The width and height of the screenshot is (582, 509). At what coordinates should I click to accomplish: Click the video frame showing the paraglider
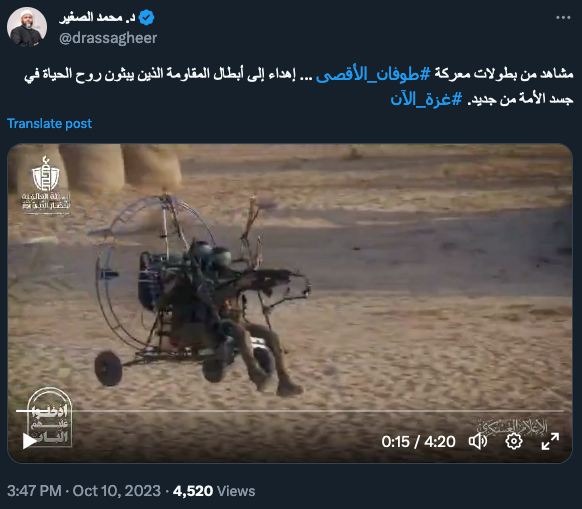click(x=290, y=303)
